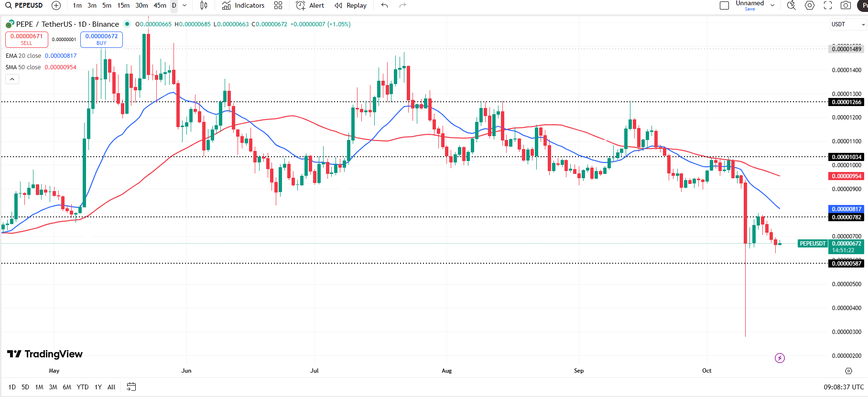The width and height of the screenshot is (868, 397).
Task: Open the candlestick chart type selector
Action: pos(204,6)
